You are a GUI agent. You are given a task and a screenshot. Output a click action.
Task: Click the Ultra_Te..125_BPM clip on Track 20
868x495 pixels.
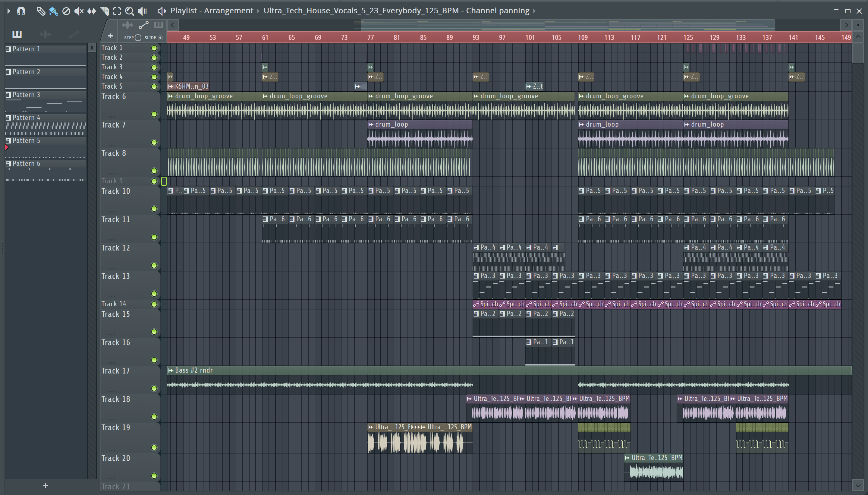click(x=653, y=468)
